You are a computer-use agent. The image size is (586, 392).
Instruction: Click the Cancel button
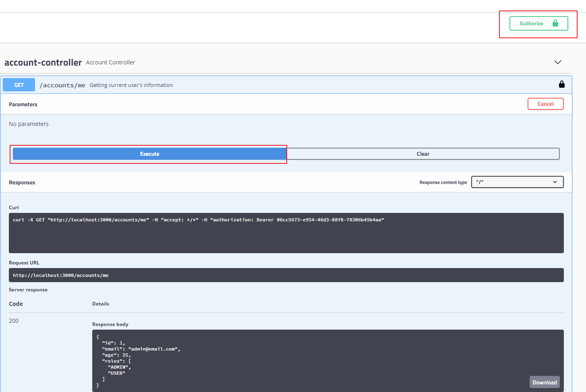(x=546, y=104)
